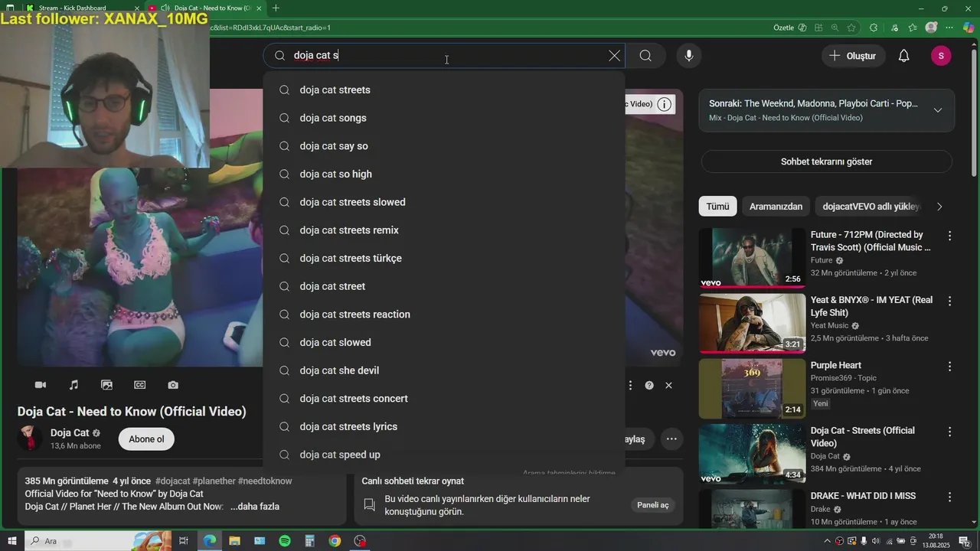The image size is (980, 551).
Task: Open toolbar three-dot options near help icon
Action: point(630,386)
